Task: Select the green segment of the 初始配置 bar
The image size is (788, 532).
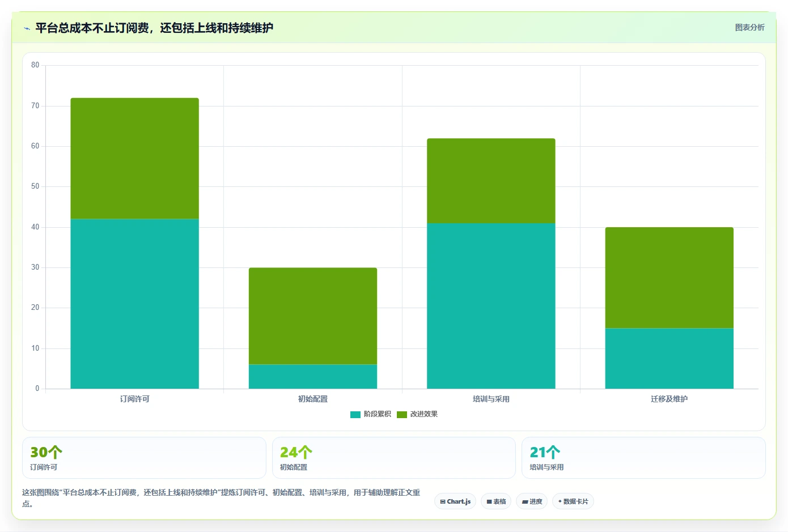Action: 313,316
